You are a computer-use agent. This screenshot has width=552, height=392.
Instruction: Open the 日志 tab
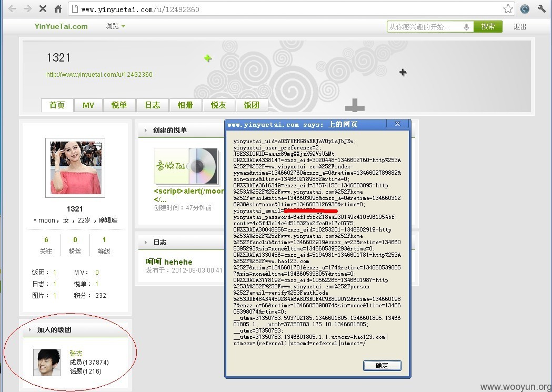pyautogui.click(x=153, y=105)
